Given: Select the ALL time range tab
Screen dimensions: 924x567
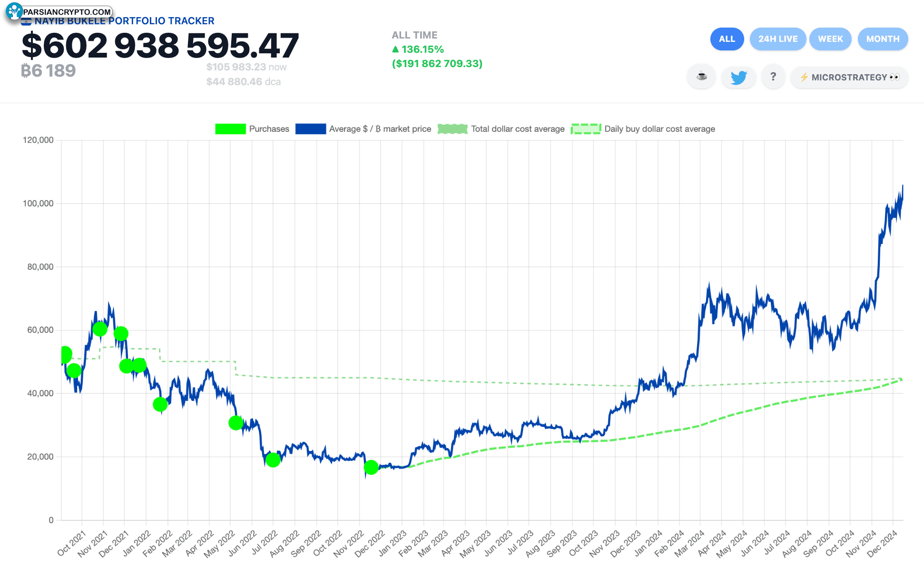Looking at the screenshot, I should 727,39.
